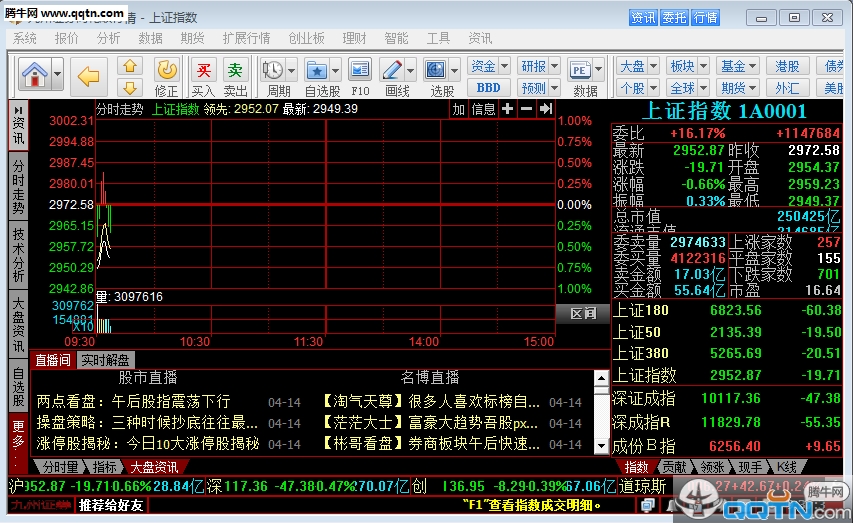Viewport: 853px width, 523px height.
Task: Switch to the 委托 title bar tab
Action: (674, 17)
